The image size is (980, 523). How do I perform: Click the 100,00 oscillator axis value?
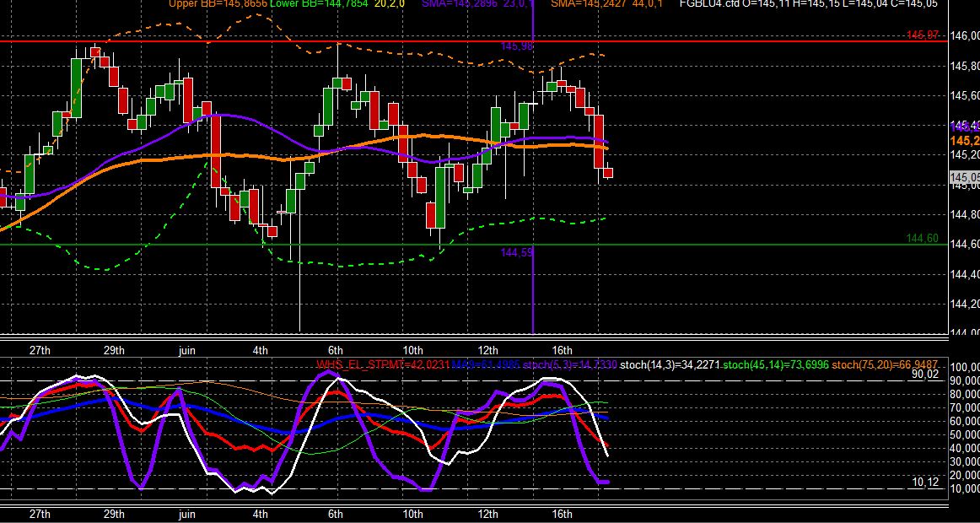coord(964,367)
